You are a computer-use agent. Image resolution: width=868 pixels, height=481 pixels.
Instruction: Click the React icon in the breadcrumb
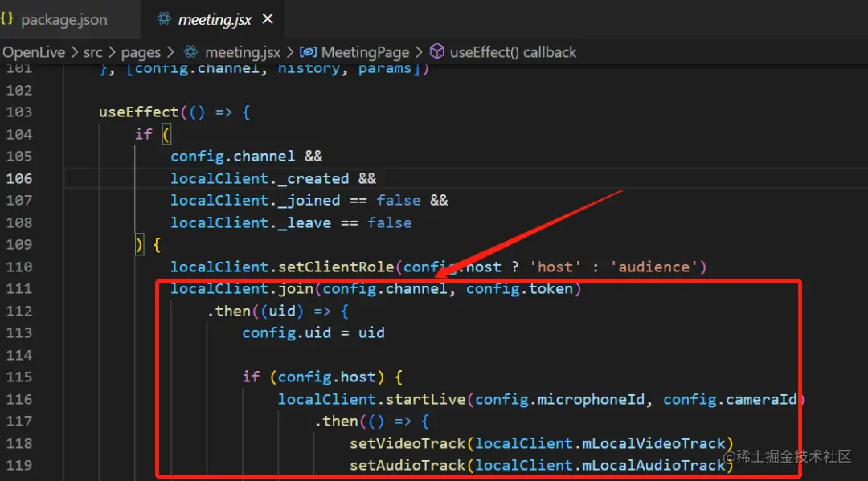191,52
